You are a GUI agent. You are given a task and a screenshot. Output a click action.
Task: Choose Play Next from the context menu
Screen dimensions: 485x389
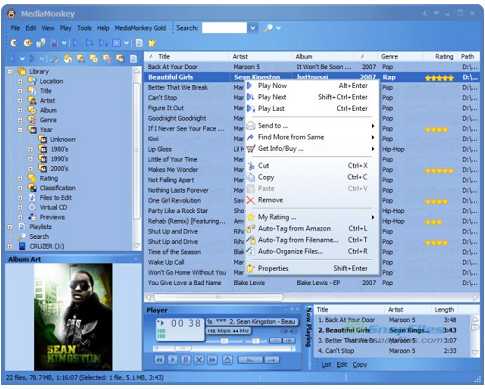pyautogui.click(x=272, y=97)
